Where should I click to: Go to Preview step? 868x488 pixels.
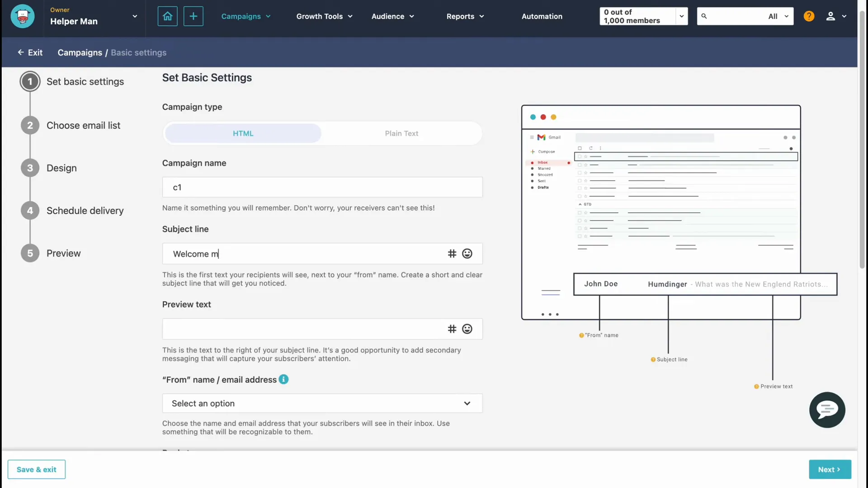[63, 253]
